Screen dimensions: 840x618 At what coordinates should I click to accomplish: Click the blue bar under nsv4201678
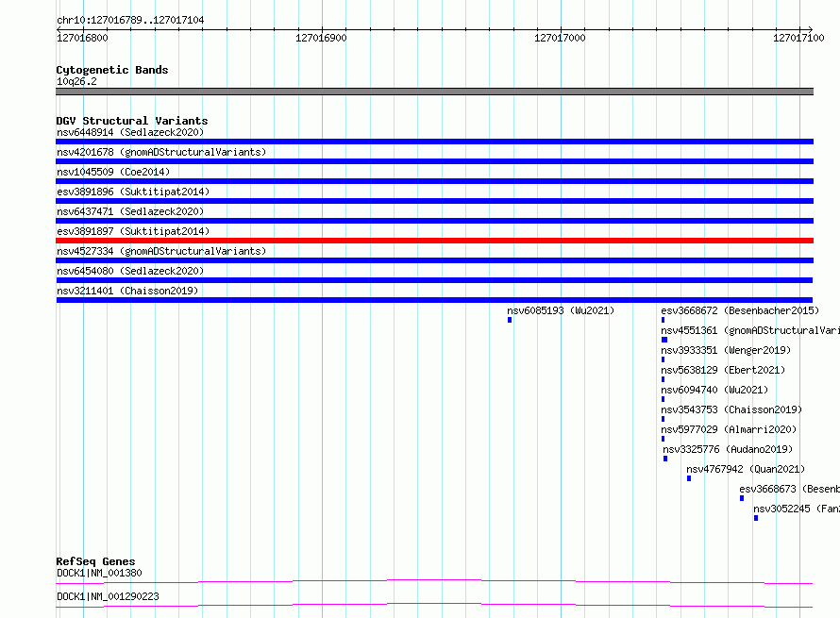434,161
